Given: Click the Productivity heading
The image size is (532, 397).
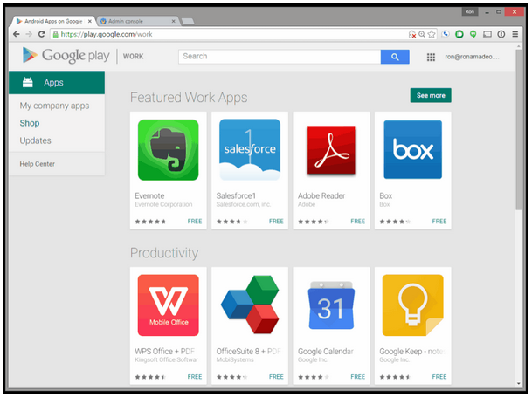Looking at the screenshot, I should tap(164, 253).
